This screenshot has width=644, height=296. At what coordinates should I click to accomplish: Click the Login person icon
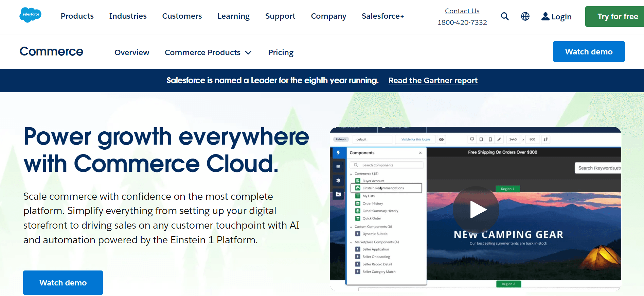(545, 16)
